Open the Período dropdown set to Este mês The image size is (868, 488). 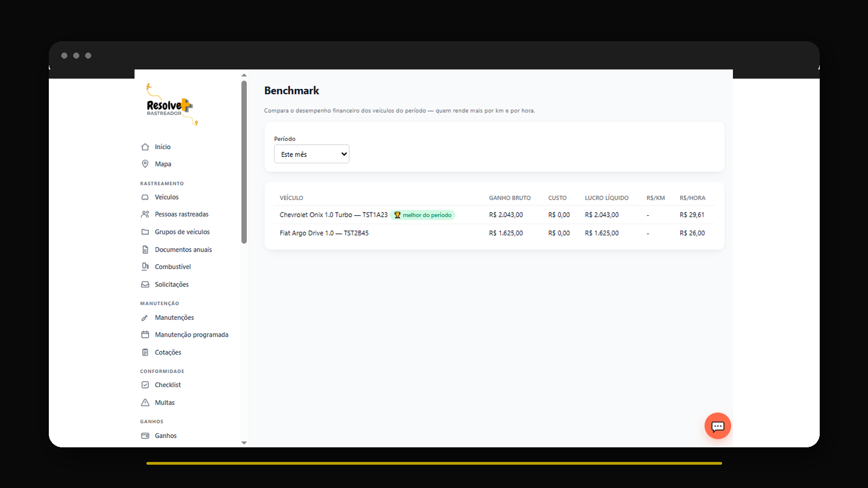[x=311, y=154]
